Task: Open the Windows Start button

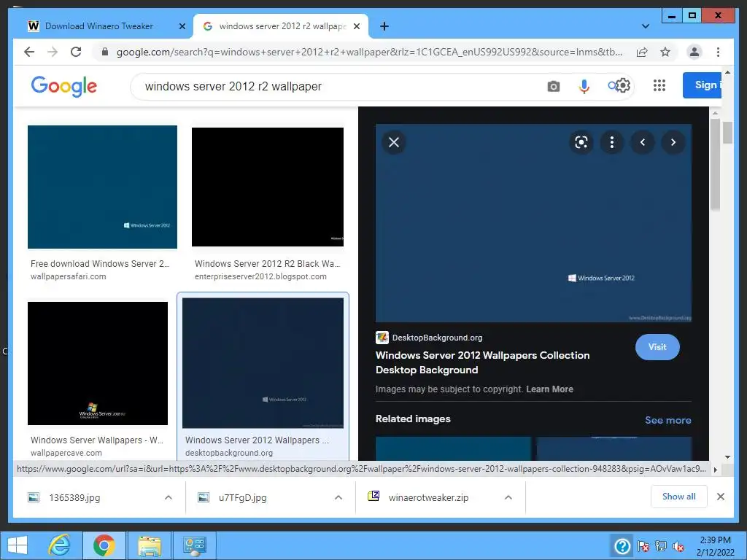Action: [17, 545]
